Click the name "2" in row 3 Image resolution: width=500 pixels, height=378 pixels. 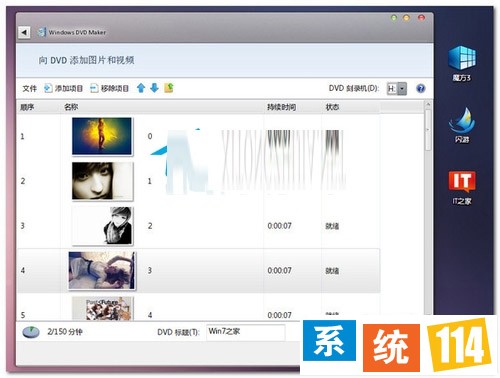pos(150,226)
